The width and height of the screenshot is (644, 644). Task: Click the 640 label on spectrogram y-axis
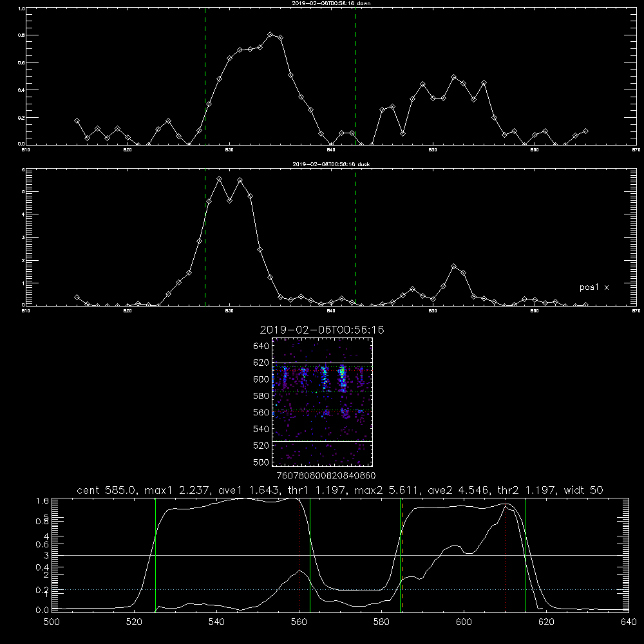click(261, 346)
